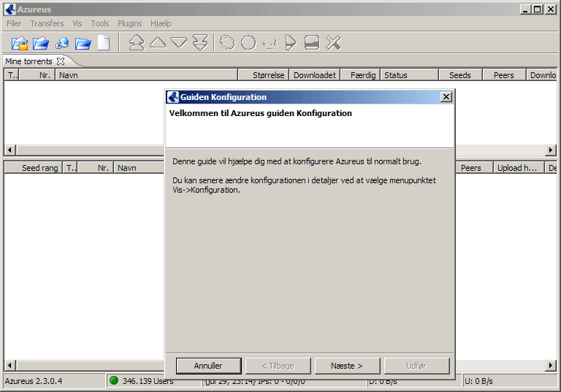Click the green status light icon
This screenshot has height=392, width=561.
coord(114,380)
